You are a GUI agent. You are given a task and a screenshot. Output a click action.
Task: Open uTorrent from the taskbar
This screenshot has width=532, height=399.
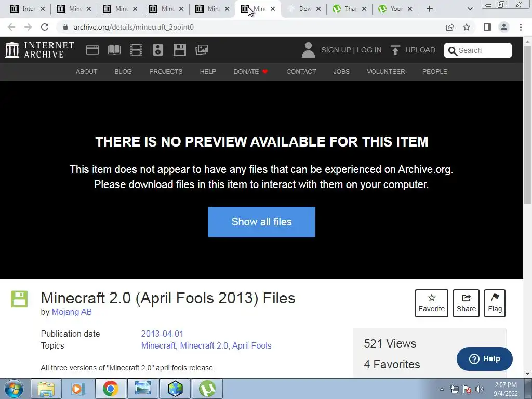click(x=207, y=389)
